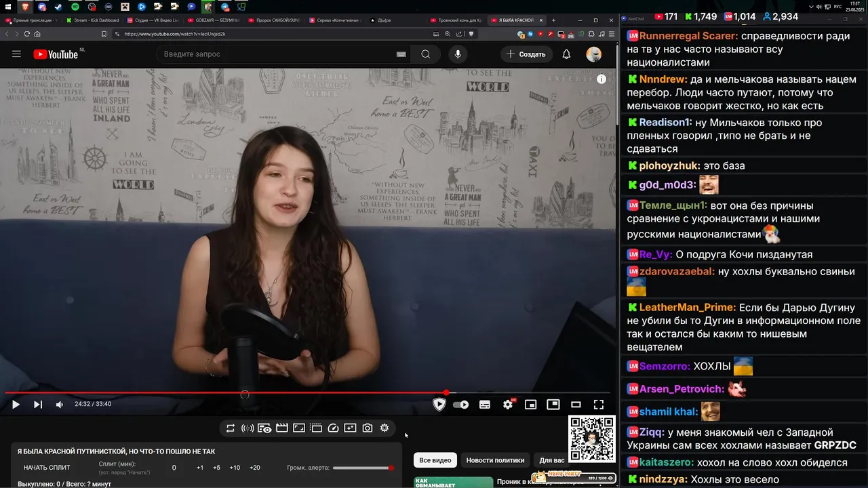
Task: Open player settings gear with HD badge
Action: coord(508,405)
